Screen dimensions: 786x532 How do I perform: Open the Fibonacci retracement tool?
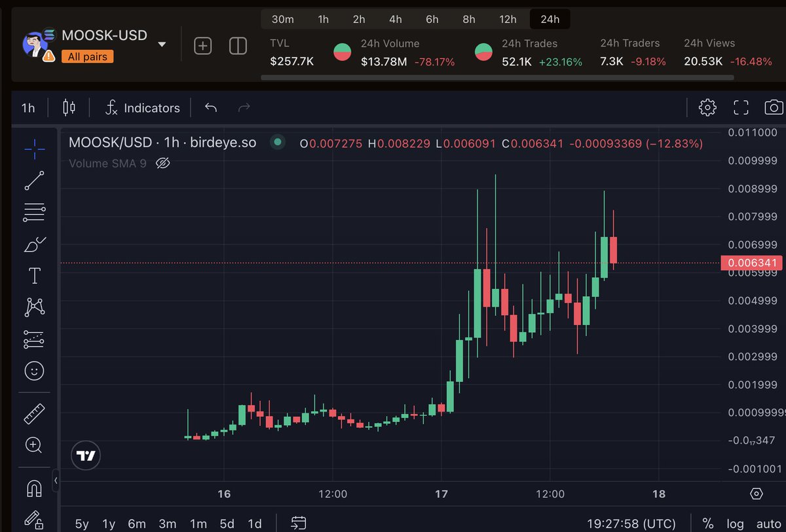click(x=35, y=212)
